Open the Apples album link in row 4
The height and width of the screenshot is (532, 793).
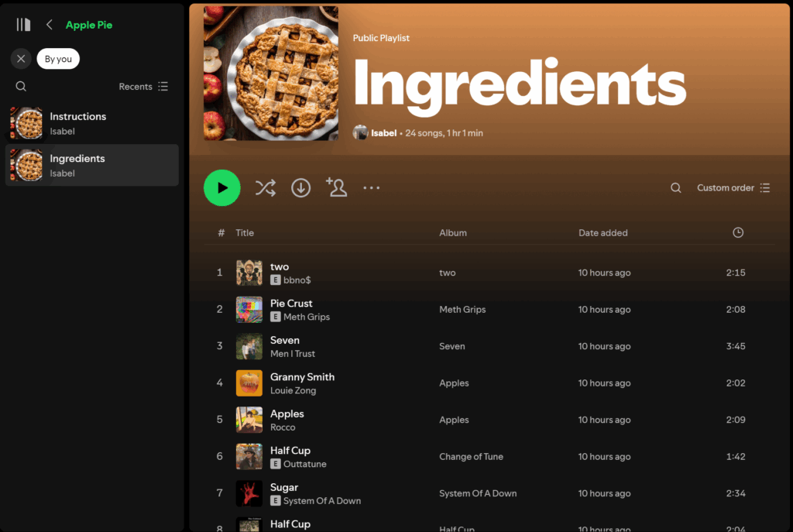coord(454,383)
